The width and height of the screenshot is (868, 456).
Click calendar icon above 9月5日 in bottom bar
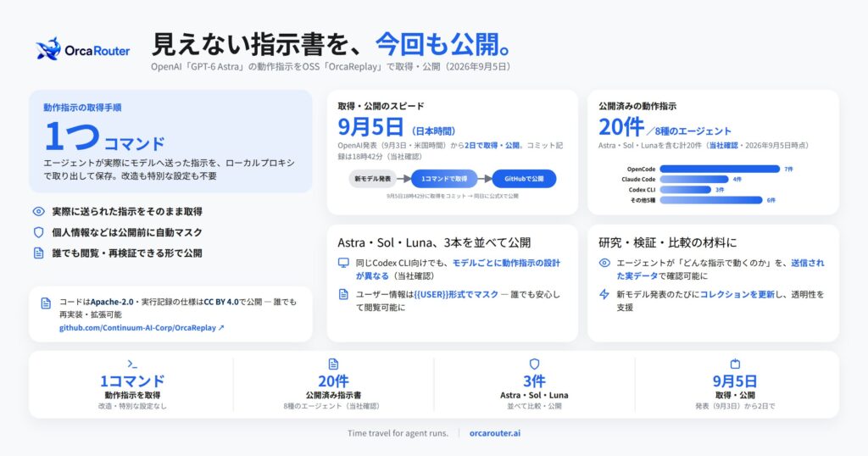735,364
